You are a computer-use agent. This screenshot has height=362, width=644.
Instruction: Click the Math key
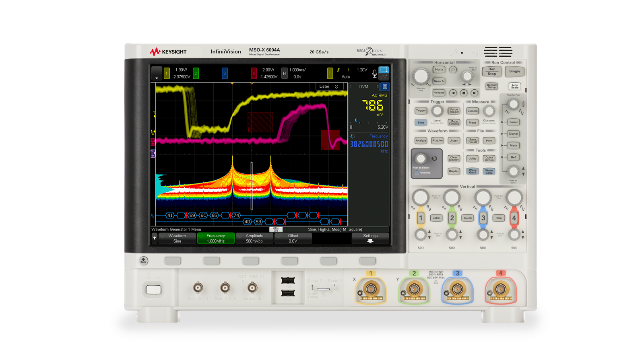click(514, 146)
